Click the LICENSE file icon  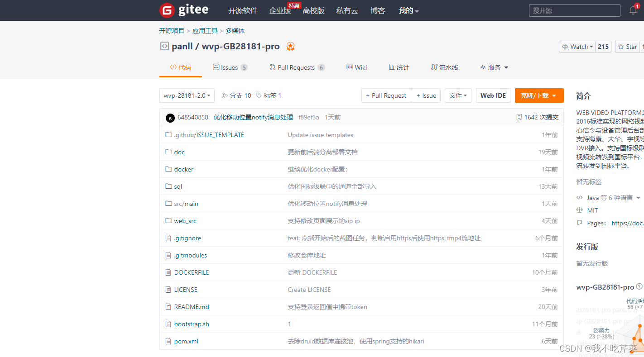(x=168, y=290)
